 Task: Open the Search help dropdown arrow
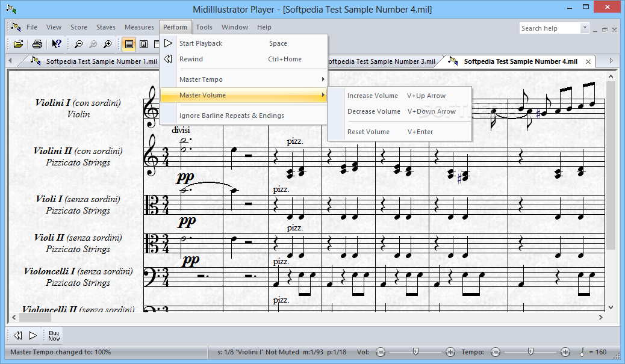(x=585, y=28)
